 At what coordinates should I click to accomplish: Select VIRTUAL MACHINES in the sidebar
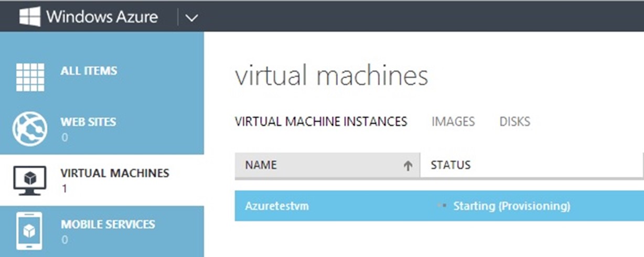point(115,173)
